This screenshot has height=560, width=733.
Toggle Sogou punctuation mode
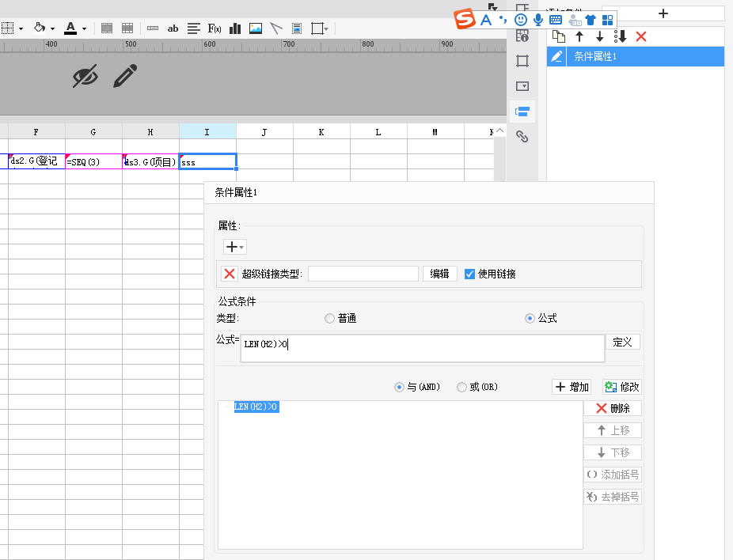(503, 20)
